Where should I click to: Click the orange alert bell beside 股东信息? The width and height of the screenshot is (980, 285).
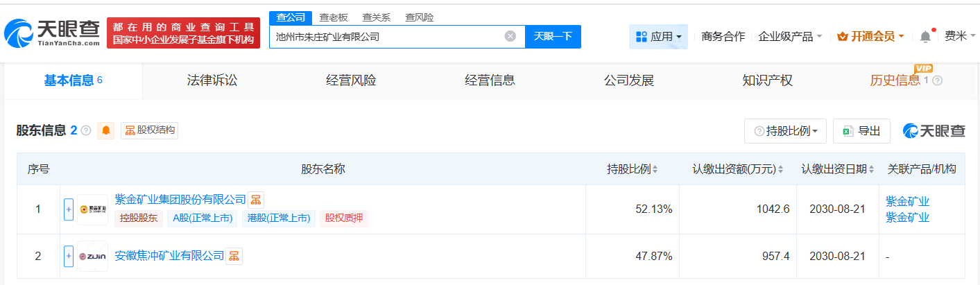coord(106,130)
